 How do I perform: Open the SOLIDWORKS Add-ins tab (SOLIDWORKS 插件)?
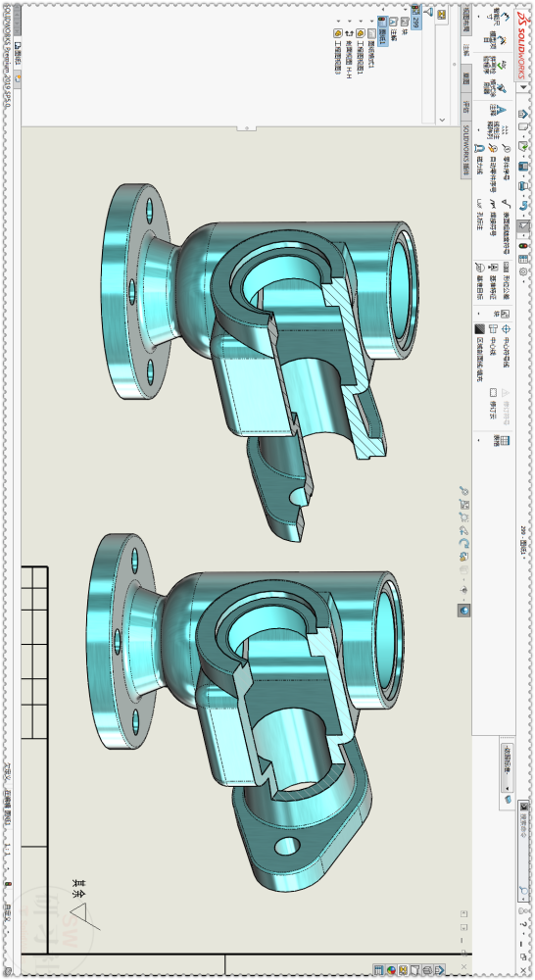tap(466, 150)
